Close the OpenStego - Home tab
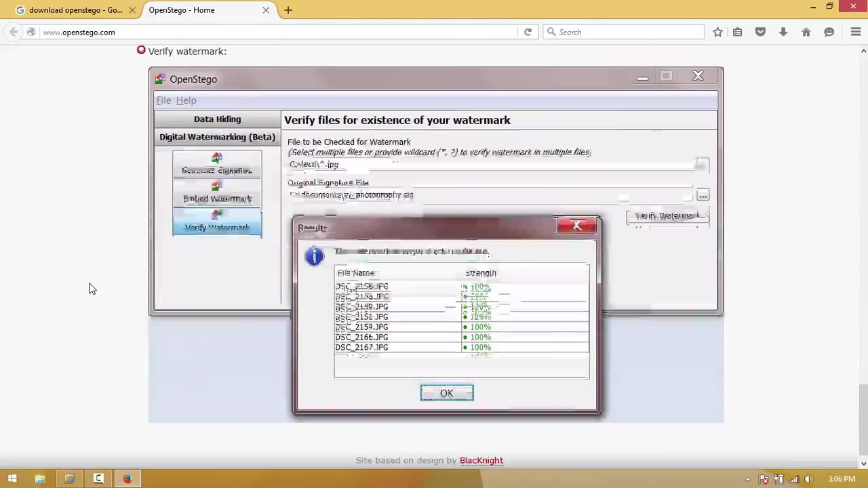 pyautogui.click(x=266, y=10)
